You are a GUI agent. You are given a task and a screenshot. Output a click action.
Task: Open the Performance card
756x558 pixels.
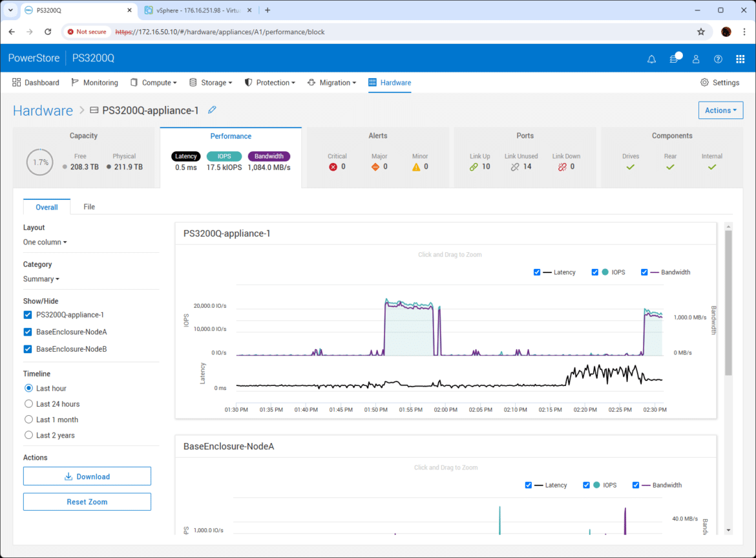[231, 157]
